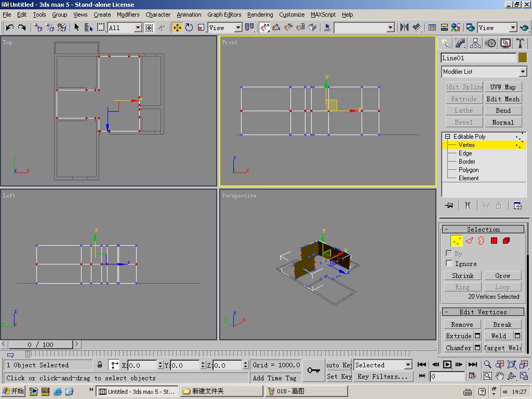Open the Render Scene dialog teapot icon
532x399 pixels.
click(x=470, y=28)
